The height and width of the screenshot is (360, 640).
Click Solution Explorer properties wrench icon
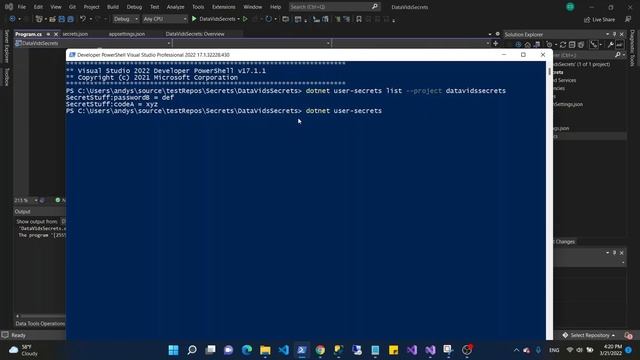tap(611, 45)
